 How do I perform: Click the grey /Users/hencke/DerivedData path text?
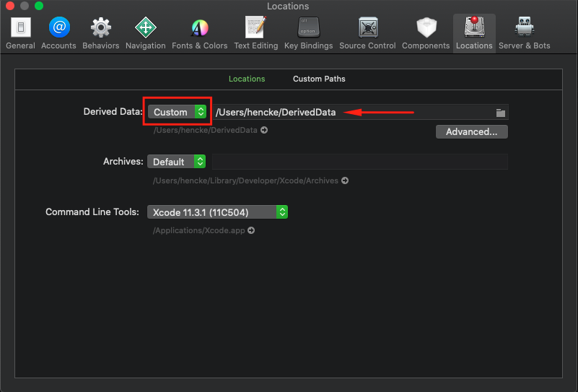pyautogui.click(x=206, y=130)
